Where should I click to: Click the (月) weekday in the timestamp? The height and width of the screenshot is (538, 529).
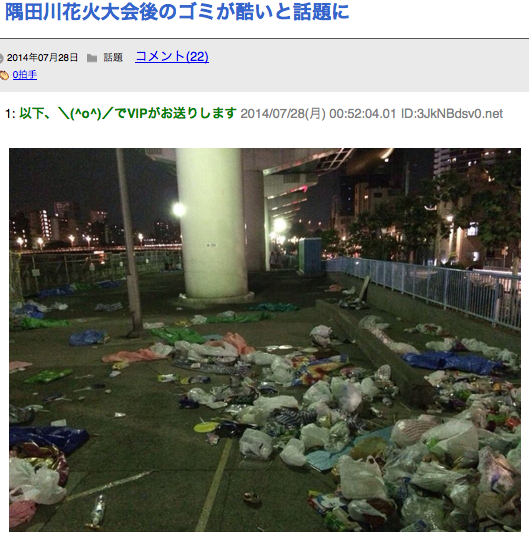[315, 114]
